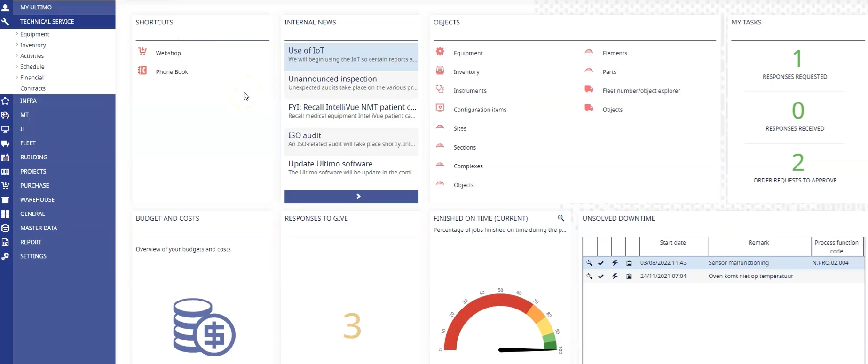Viewport: 868px width, 364px height.
Task: Click magnifier icon on Finished On Time widget
Action: [x=561, y=218]
